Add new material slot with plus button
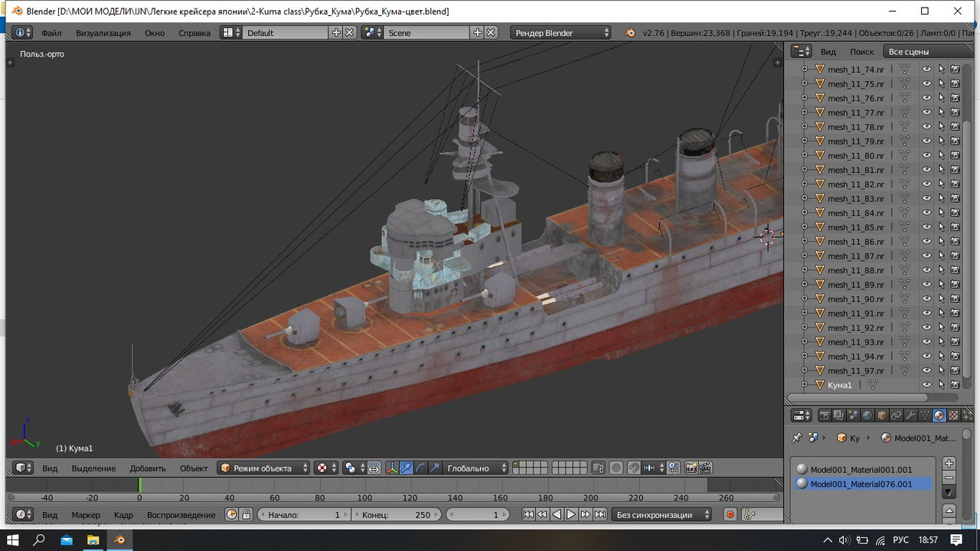Screen dimensions: 980x551 click(x=949, y=463)
